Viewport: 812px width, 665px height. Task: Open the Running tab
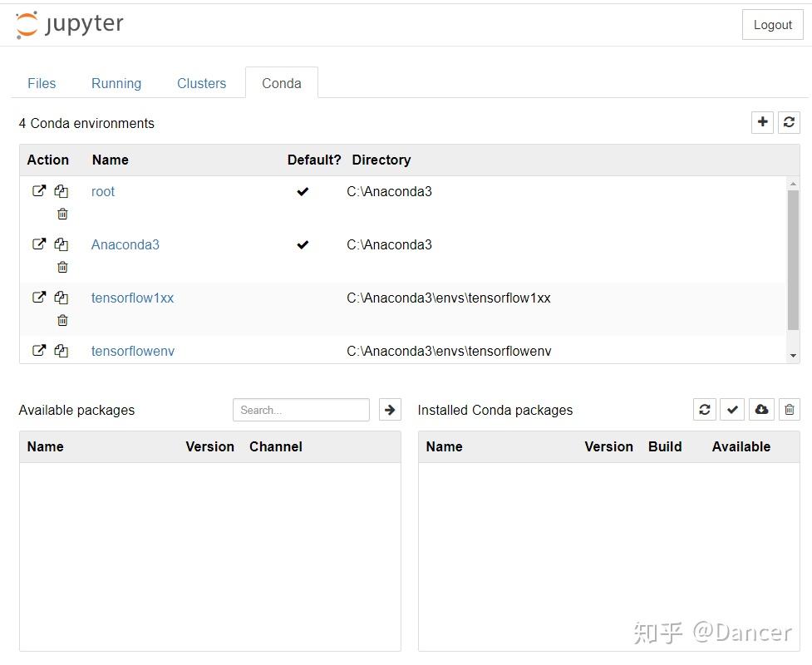click(x=116, y=83)
